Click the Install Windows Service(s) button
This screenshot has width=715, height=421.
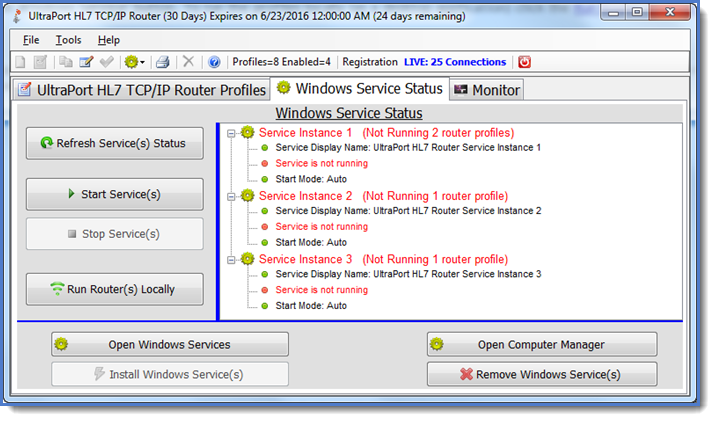pos(170,374)
